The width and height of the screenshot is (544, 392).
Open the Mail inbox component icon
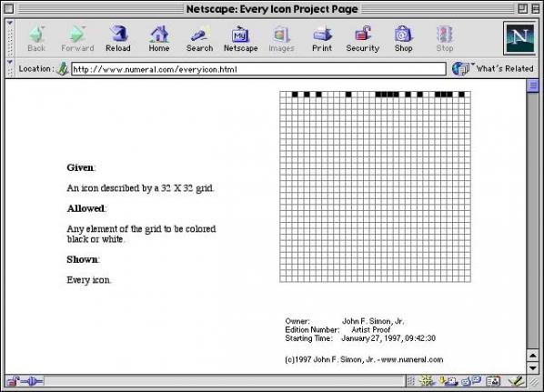click(x=448, y=381)
